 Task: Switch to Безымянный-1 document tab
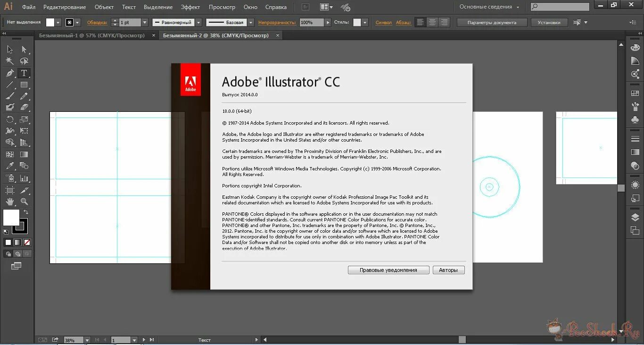coord(92,35)
